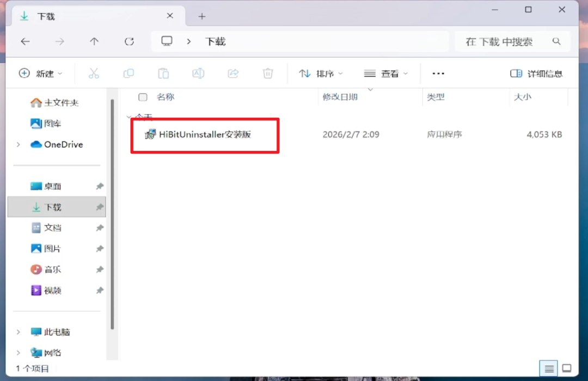Click the Rename icon in toolbar
The height and width of the screenshot is (381, 588).
pyautogui.click(x=198, y=73)
